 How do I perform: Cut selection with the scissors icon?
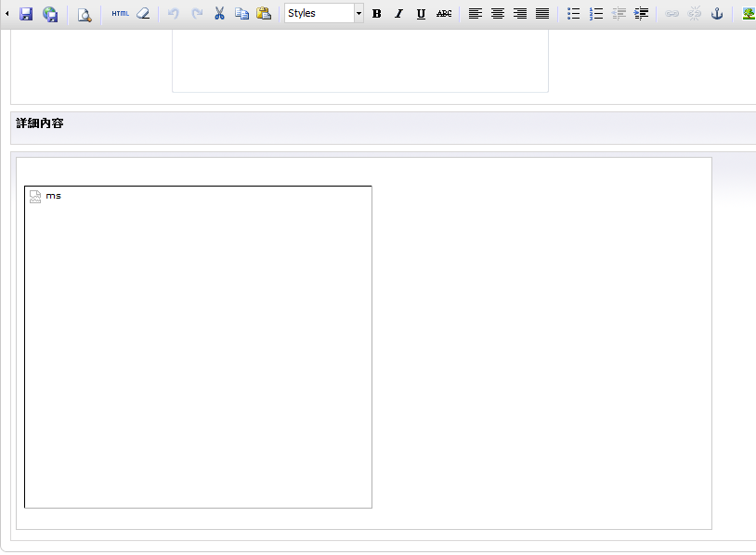[219, 14]
